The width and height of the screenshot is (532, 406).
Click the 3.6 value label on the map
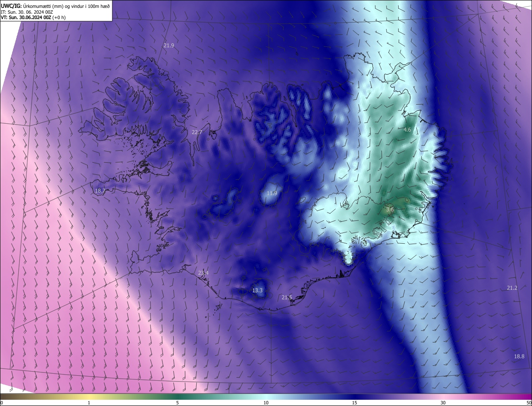(390, 210)
